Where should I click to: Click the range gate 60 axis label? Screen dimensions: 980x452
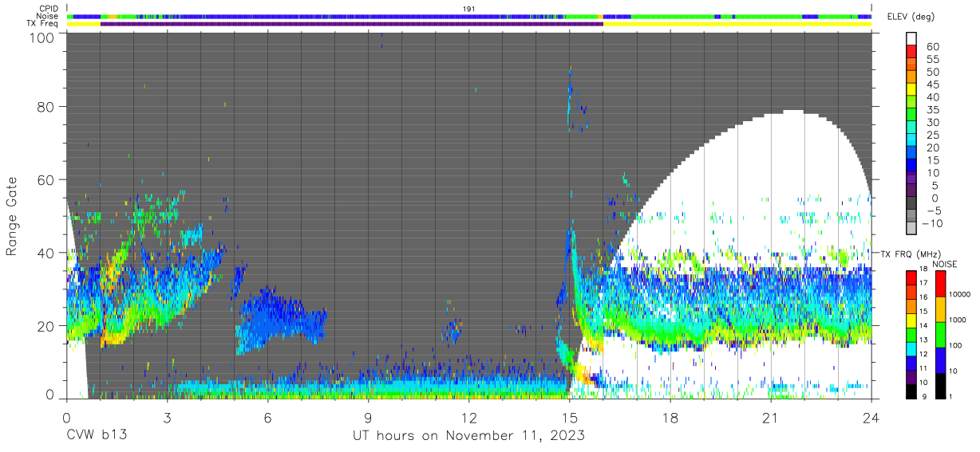tap(46, 180)
